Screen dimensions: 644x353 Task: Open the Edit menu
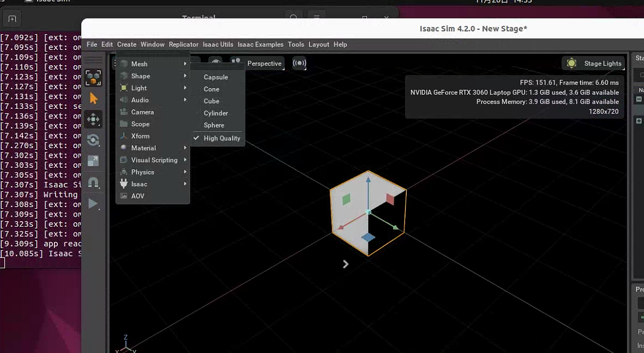coord(107,44)
